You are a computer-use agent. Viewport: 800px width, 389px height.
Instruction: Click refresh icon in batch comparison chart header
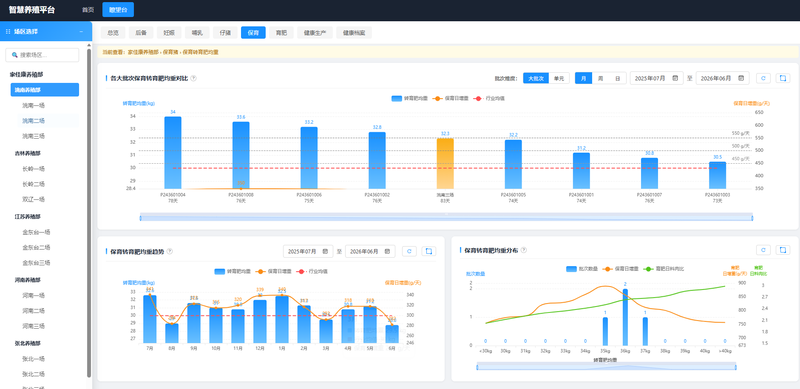pos(763,78)
